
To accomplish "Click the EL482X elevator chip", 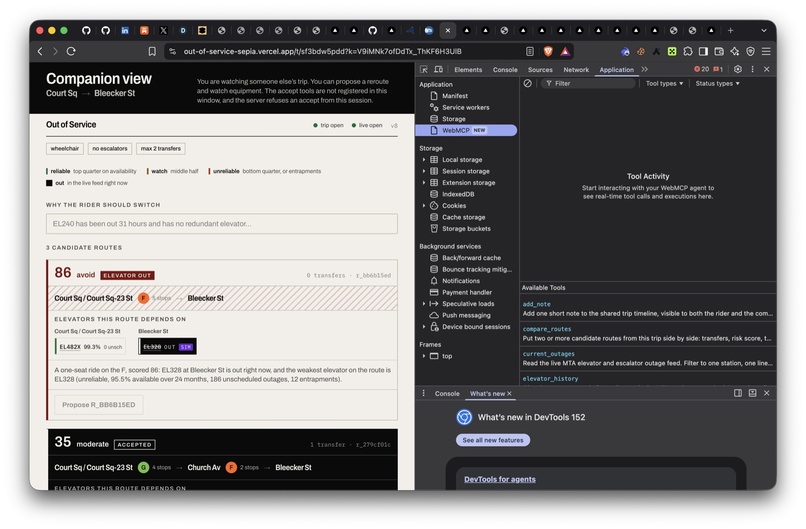I will coord(90,347).
